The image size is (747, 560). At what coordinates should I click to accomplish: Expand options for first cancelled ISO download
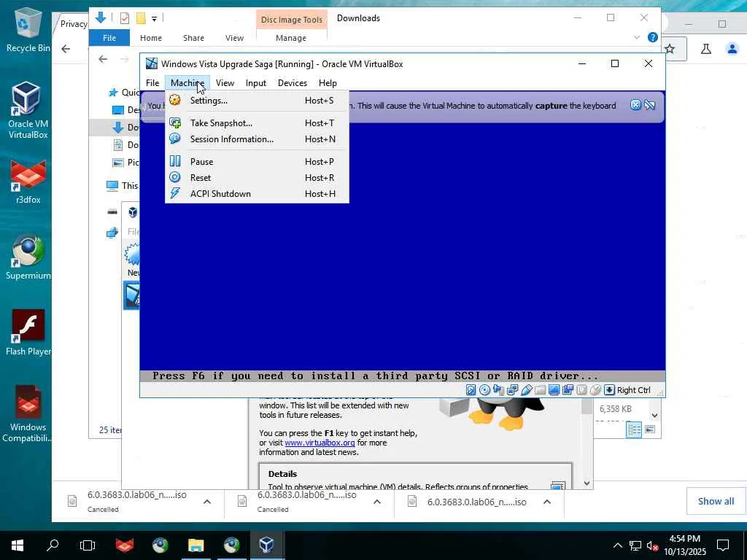point(207,502)
